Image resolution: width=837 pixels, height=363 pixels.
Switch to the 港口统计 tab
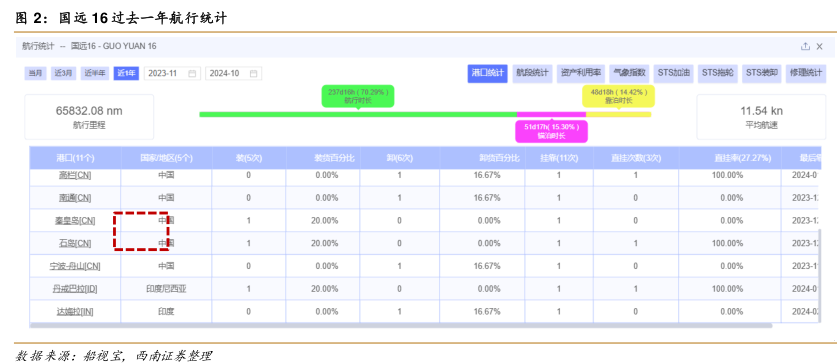(x=487, y=74)
